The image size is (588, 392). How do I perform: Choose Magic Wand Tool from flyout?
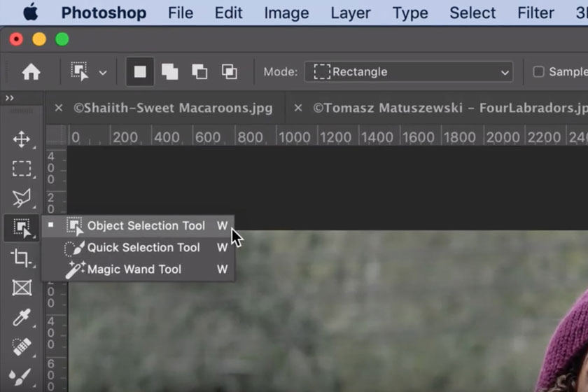(138, 269)
